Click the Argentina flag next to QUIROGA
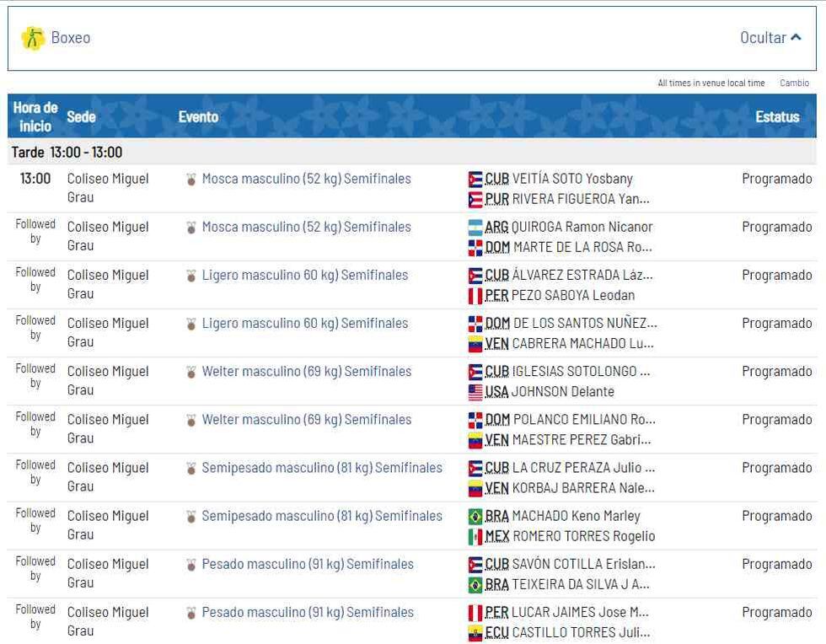 coord(475,228)
